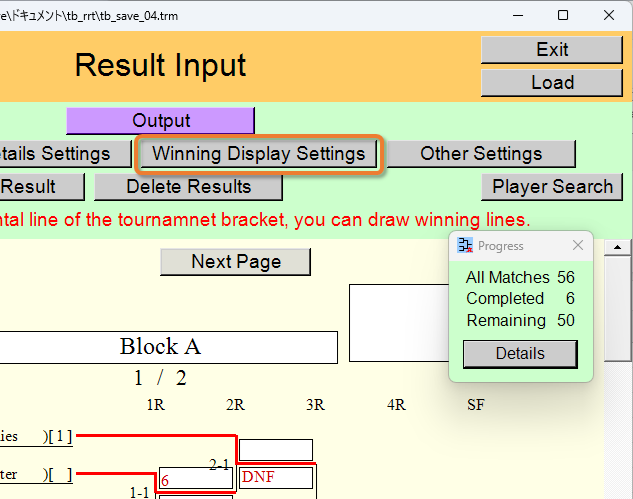Click Remaining 50 text
Image resolution: width=633 pixels, height=499 pixels.
pyautogui.click(x=520, y=321)
